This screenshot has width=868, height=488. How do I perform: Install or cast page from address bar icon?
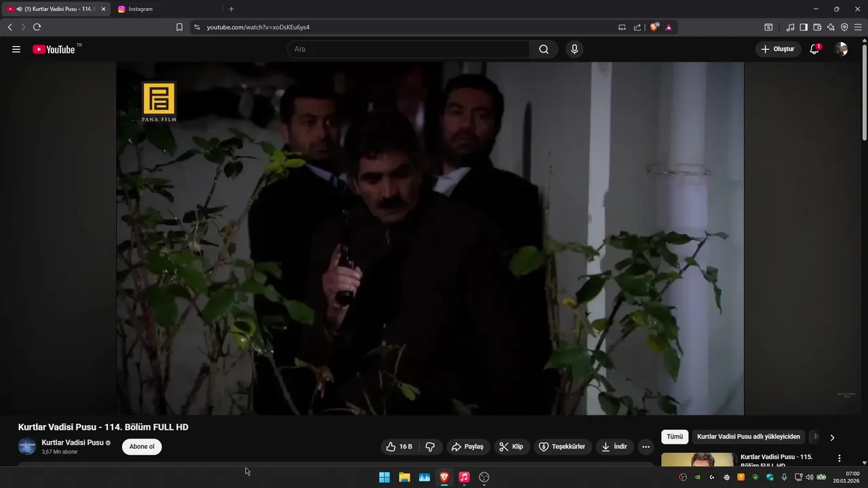coord(622,27)
